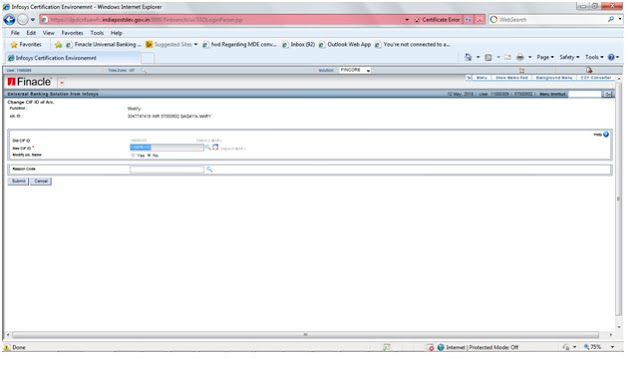Image resolution: width=640 pixels, height=387 pixels.
Task: Click the Cancel button
Action: 41,181
